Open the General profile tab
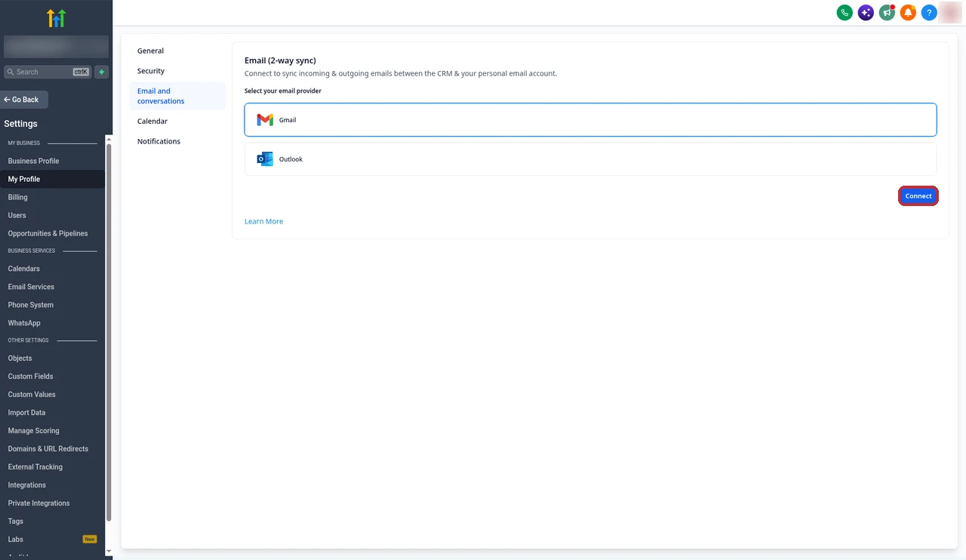966x560 pixels. coord(150,51)
